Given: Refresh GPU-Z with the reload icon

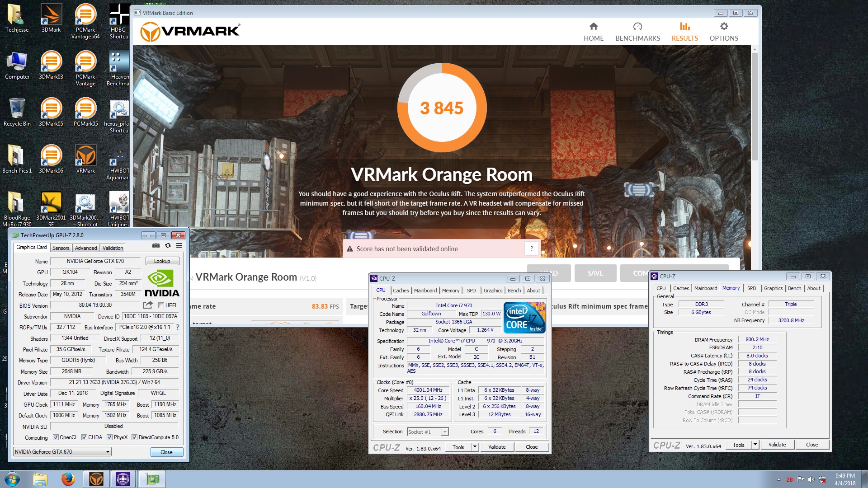Looking at the screenshot, I should pos(168,246).
